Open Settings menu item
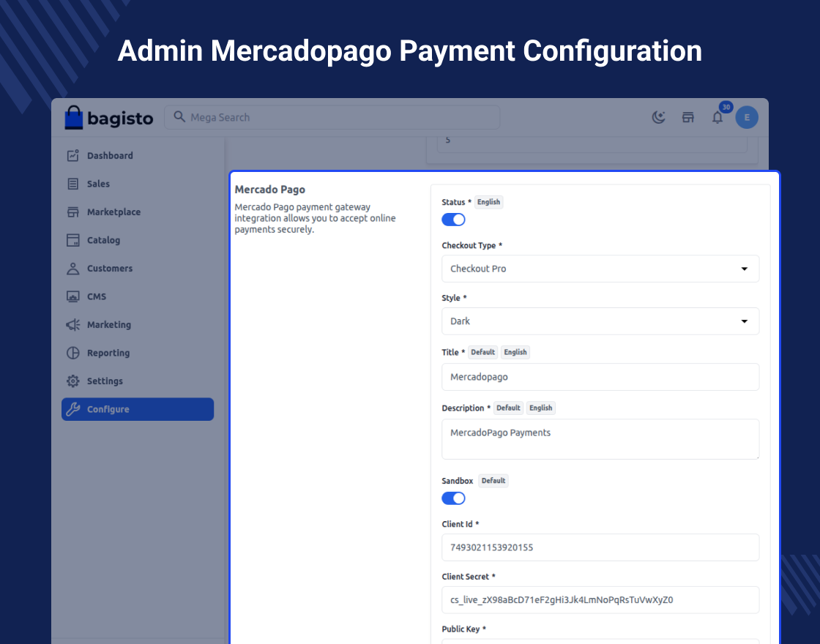The height and width of the screenshot is (644, 820). [138, 381]
